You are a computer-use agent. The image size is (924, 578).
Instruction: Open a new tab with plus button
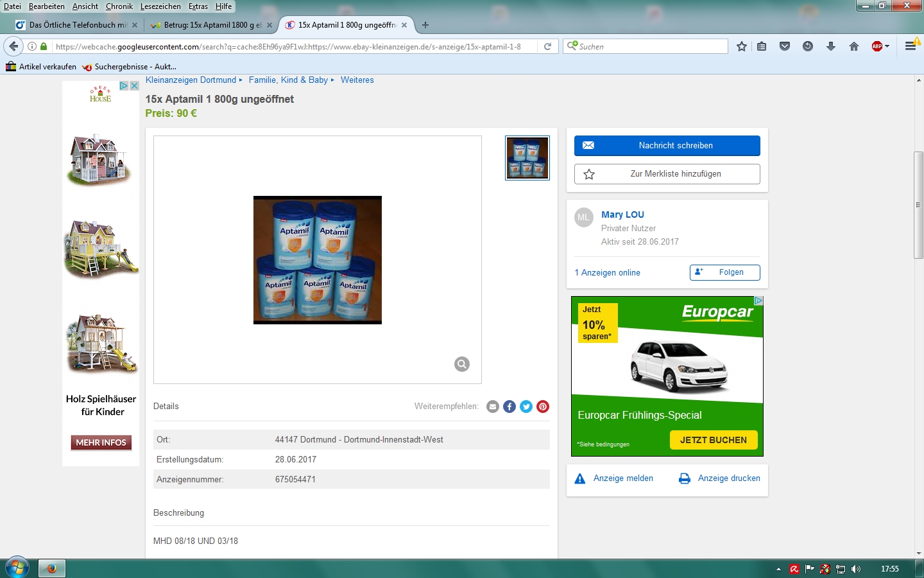point(425,25)
